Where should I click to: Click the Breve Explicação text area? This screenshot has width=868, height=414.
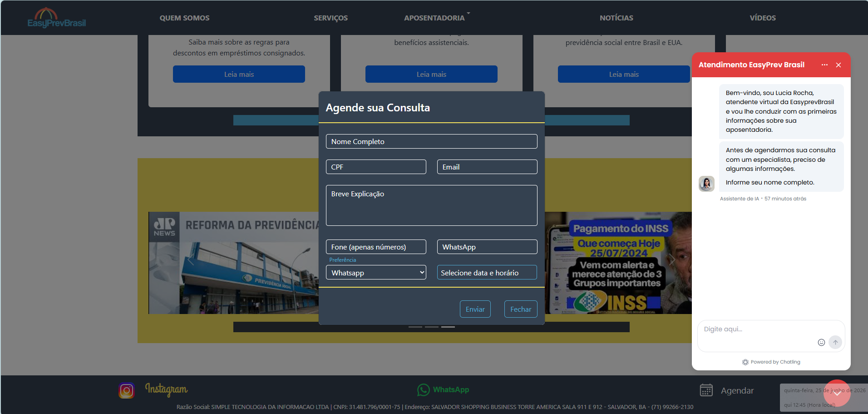tap(431, 205)
